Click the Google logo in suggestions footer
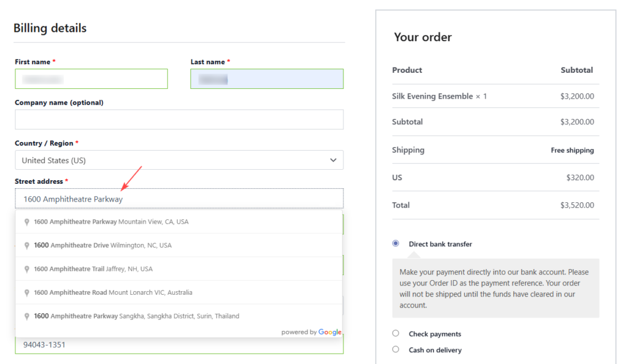Screen dimensions: 628x364 pos(329,332)
